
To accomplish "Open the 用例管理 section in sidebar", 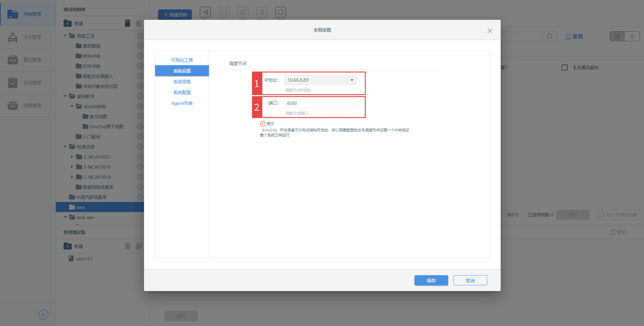I will point(28,14).
